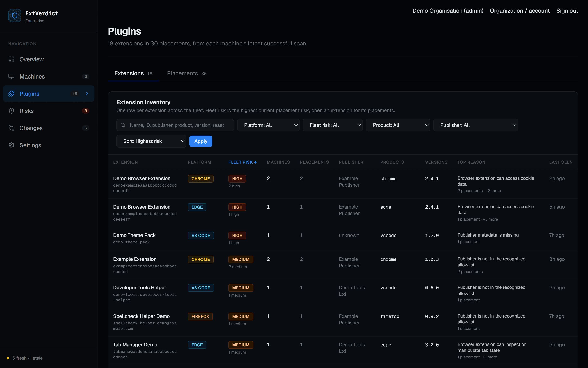588x368 pixels.
Task: Click the Top Reason column header
Action: [x=471, y=162]
